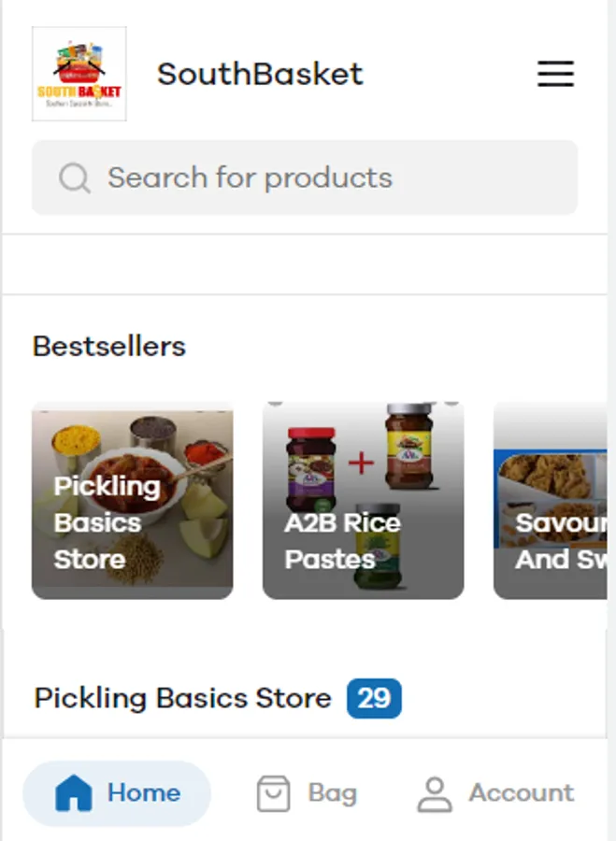The image size is (616, 841).
Task: Click the A2B Rice Pastes card title text
Action: point(342,540)
